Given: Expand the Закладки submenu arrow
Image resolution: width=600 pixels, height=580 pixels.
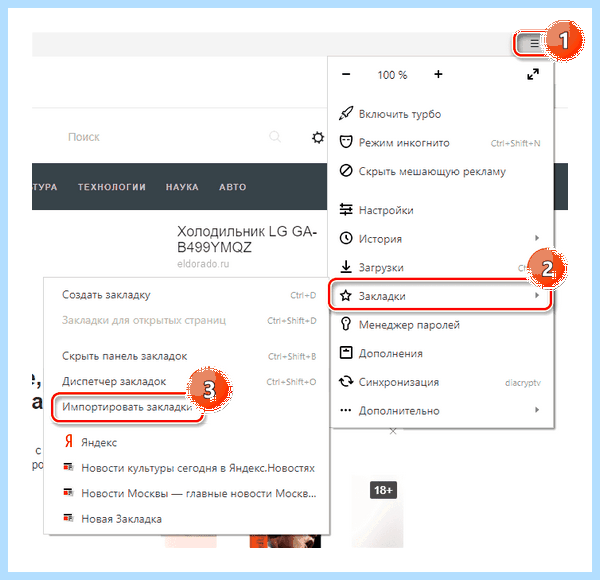Looking at the screenshot, I should 537,295.
